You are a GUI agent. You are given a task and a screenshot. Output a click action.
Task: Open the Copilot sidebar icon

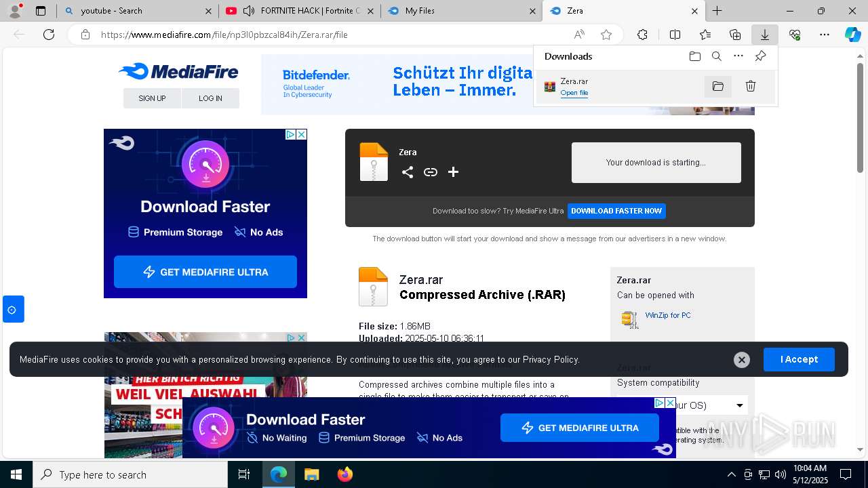pyautogui.click(x=852, y=35)
